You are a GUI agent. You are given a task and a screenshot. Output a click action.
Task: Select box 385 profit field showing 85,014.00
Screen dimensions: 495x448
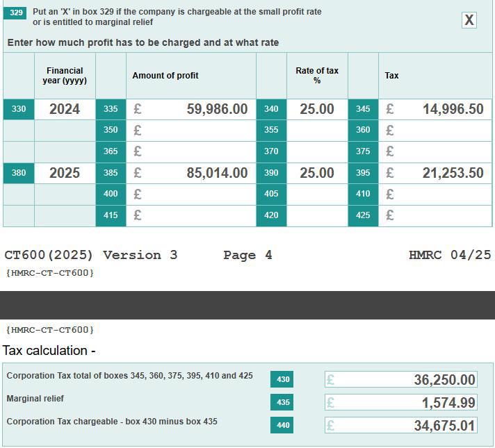(x=191, y=173)
